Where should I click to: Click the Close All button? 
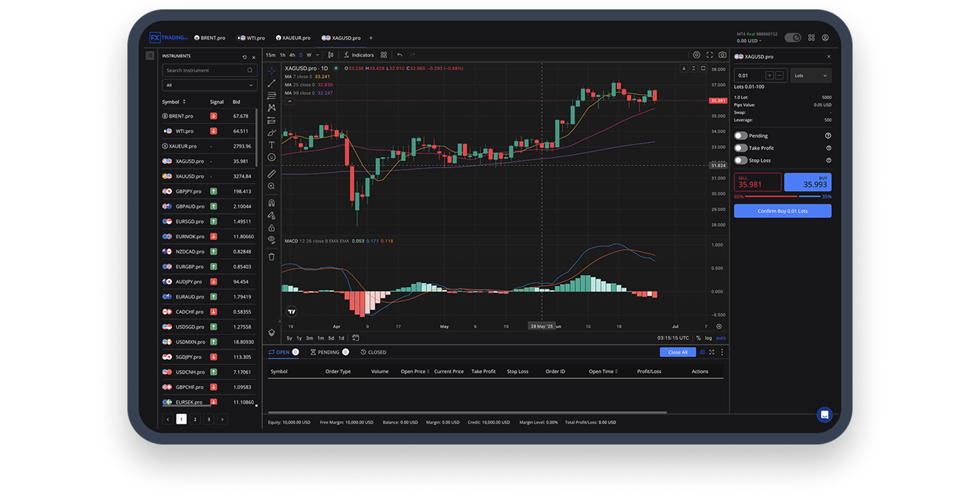pos(678,352)
